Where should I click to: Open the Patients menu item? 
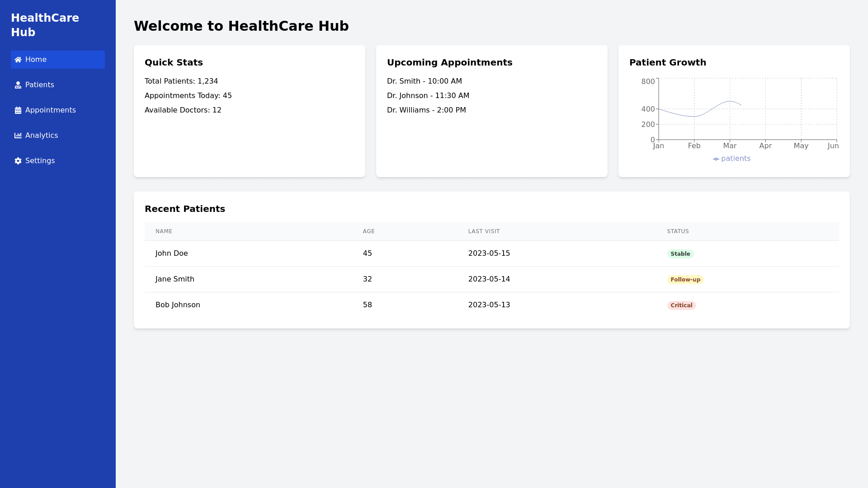pyautogui.click(x=40, y=85)
